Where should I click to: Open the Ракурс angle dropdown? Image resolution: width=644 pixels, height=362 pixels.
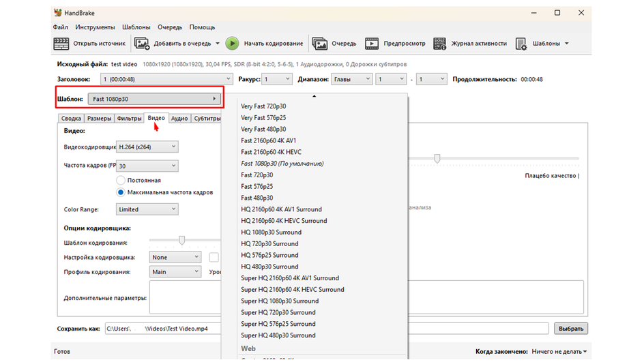coord(277,79)
